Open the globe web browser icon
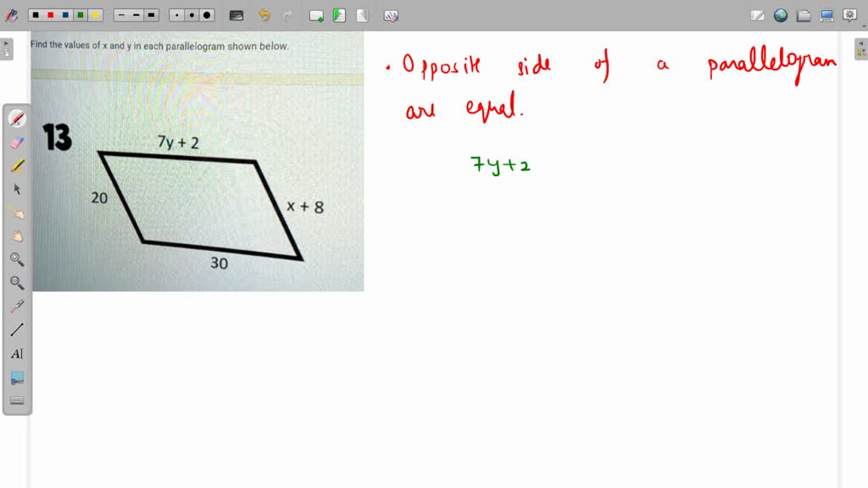Viewport: 868px width, 488px height. pyautogui.click(x=782, y=14)
